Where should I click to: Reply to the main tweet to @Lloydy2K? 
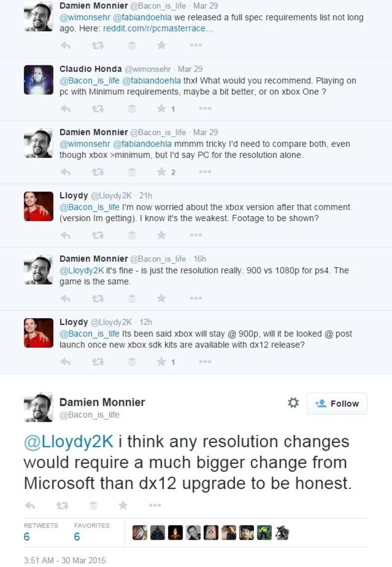(30, 506)
